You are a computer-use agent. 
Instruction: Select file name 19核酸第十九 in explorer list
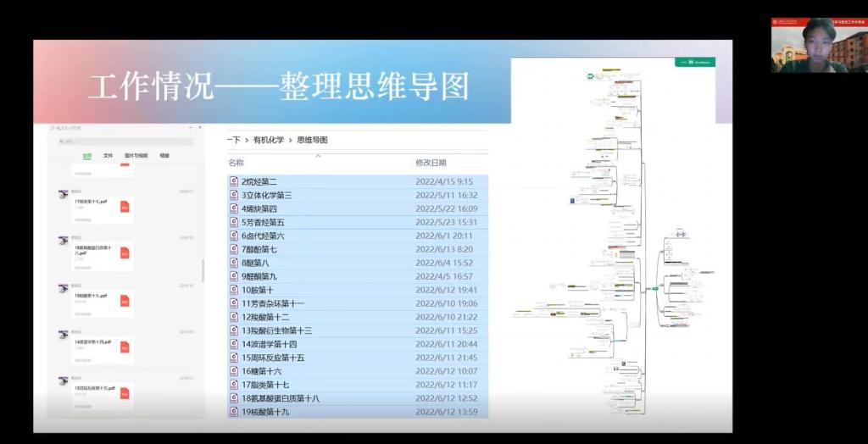265,412
